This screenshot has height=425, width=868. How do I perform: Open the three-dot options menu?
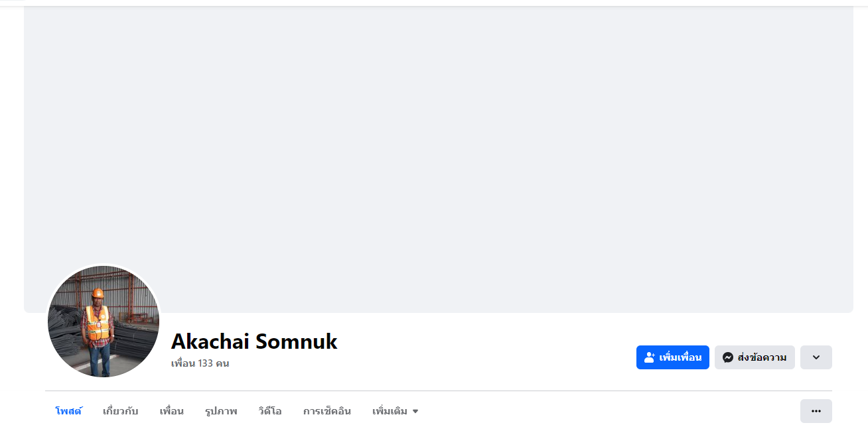(x=816, y=411)
